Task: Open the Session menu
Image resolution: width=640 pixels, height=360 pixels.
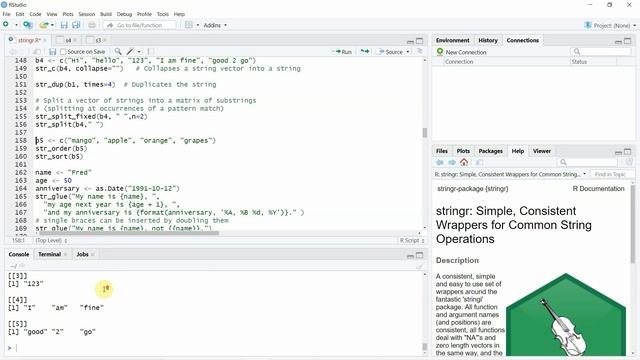Action: click(x=87, y=14)
